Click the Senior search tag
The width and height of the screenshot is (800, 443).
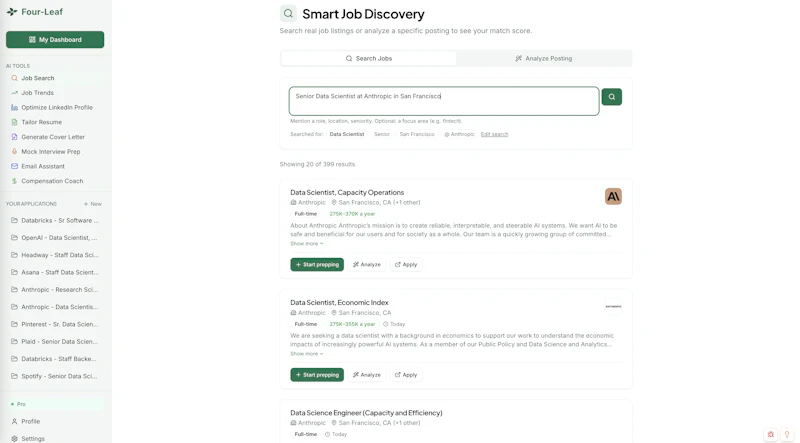(382, 134)
